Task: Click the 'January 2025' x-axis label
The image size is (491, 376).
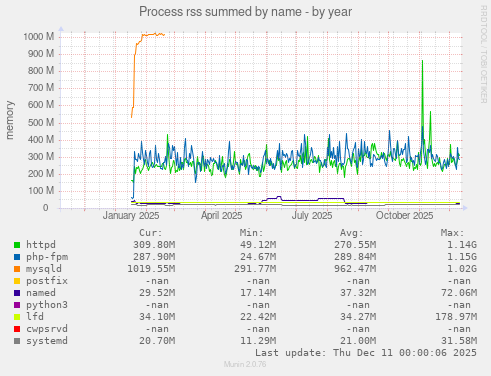Action: point(131,216)
